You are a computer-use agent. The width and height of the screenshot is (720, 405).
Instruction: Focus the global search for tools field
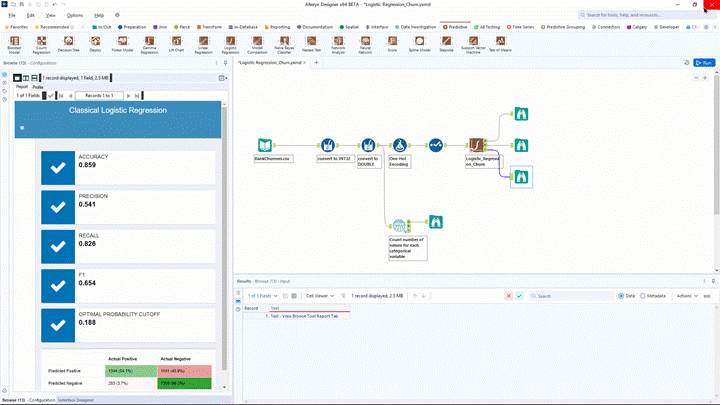[x=647, y=15]
